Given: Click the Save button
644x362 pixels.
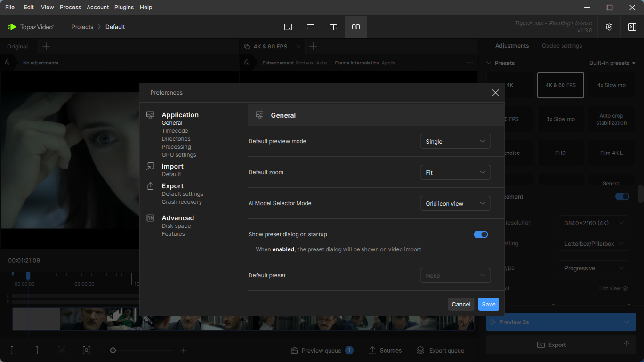Looking at the screenshot, I should point(488,304).
